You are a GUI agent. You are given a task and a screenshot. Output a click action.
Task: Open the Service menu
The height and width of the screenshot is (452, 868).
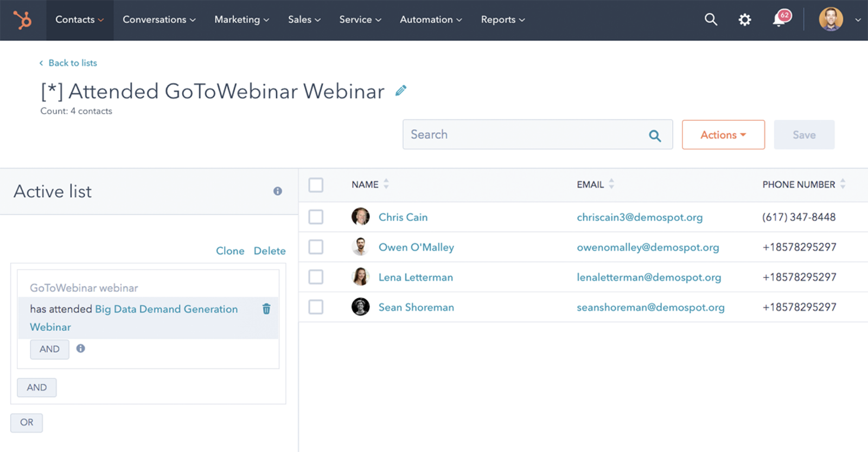click(x=360, y=20)
